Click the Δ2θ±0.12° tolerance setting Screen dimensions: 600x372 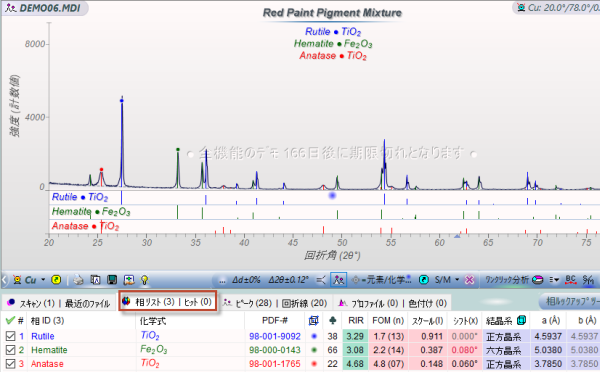[289, 280]
